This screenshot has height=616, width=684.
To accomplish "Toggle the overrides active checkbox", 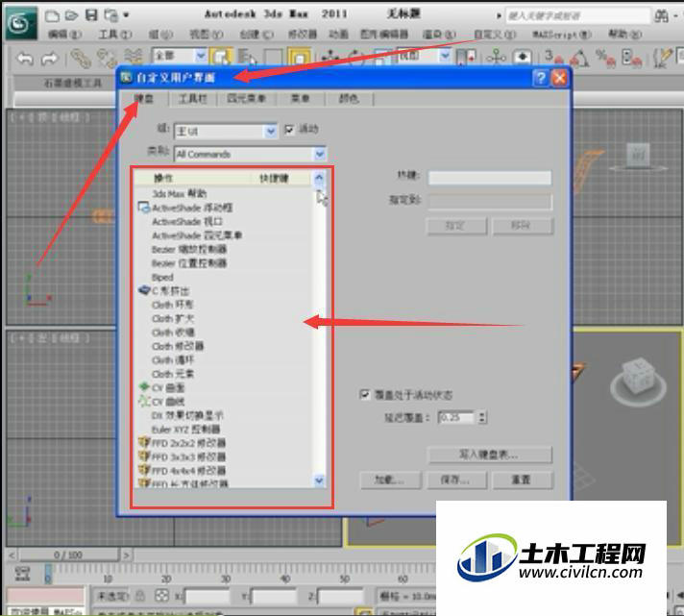I will (x=364, y=395).
